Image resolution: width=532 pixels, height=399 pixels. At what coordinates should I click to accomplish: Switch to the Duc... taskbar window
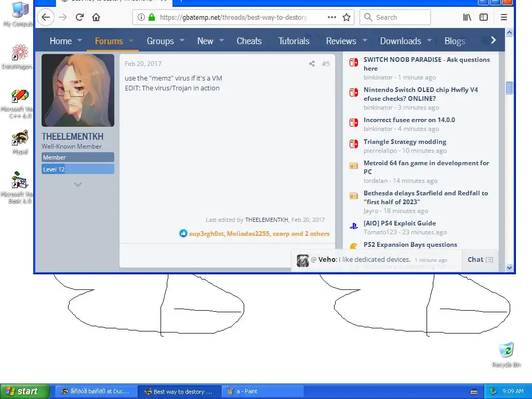(x=96, y=392)
